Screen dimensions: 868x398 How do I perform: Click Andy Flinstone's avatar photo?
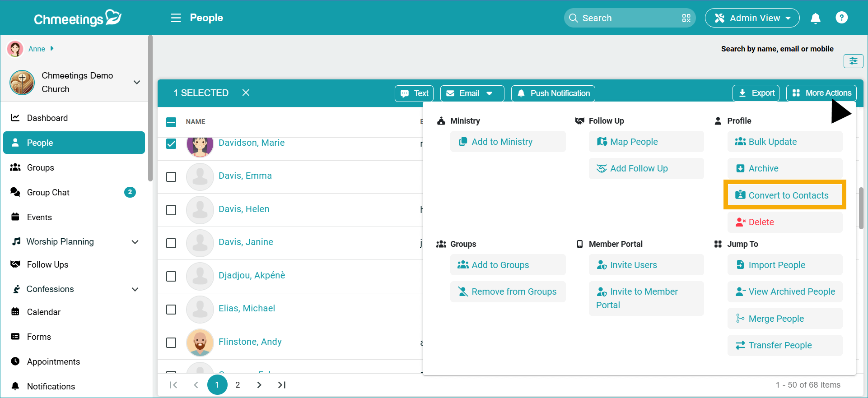coord(200,342)
